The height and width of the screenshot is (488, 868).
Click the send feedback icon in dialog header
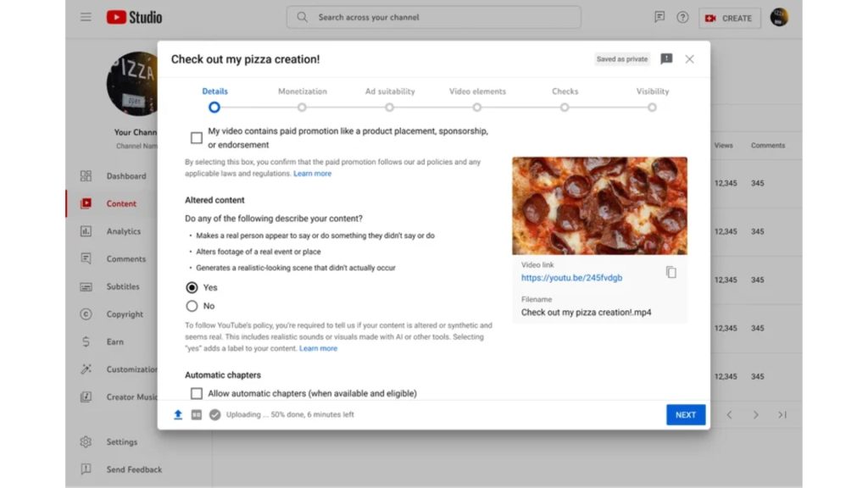[x=666, y=59]
